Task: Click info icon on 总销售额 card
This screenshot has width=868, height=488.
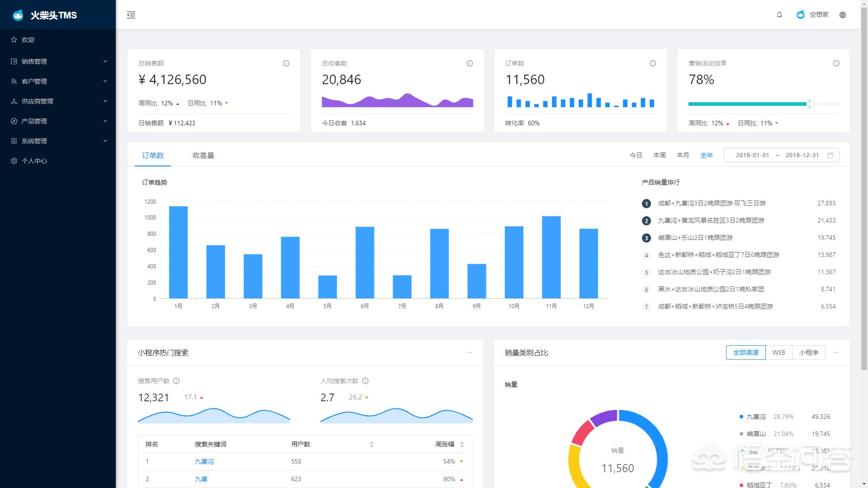Action: click(x=286, y=63)
